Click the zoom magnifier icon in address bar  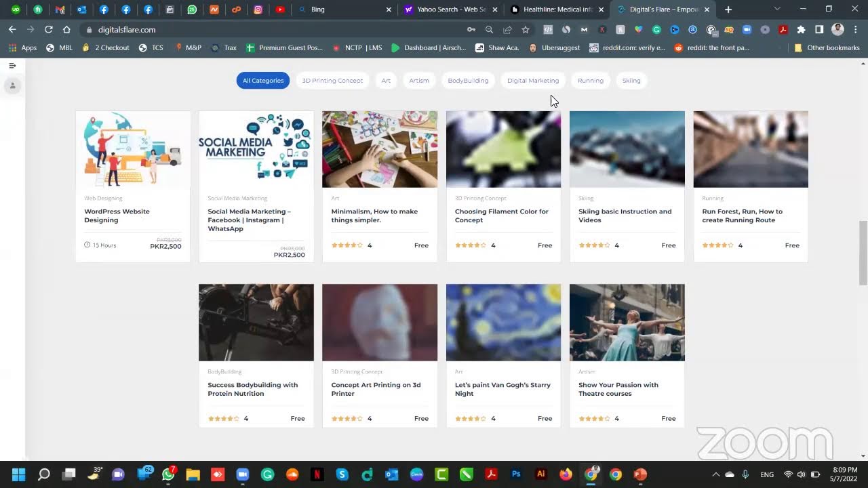click(x=489, y=30)
